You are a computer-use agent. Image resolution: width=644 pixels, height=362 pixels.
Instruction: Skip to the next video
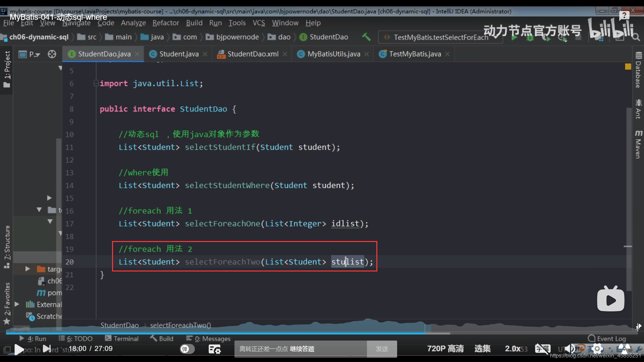pyautogui.click(x=47, y=349)
